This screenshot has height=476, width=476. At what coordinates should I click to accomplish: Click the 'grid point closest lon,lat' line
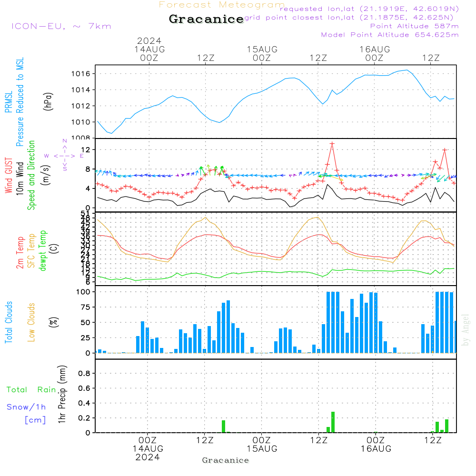[x=349, y=17]
